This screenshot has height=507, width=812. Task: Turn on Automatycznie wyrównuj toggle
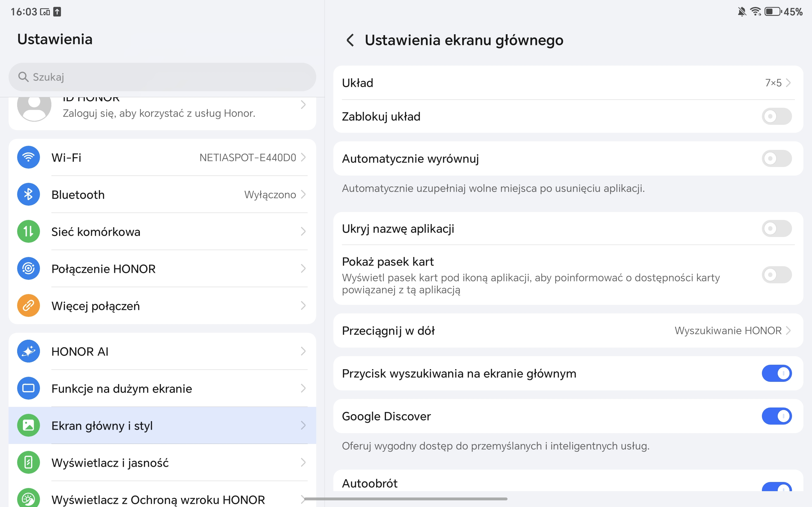click(x=776, y=158)
